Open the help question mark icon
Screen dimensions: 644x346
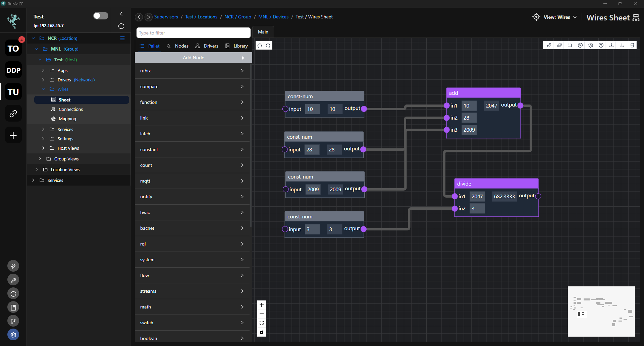pyautogui.click(x=601, y=45)
